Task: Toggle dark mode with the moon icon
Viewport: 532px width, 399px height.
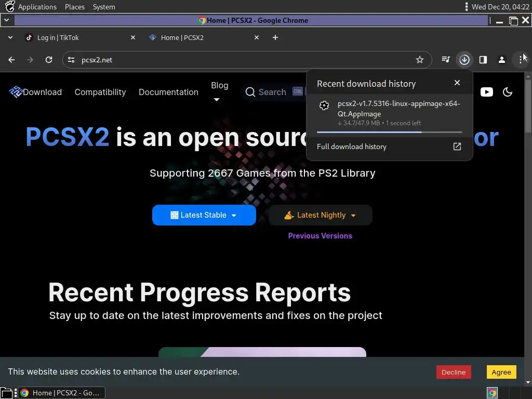Action: (x=508, y=92)
